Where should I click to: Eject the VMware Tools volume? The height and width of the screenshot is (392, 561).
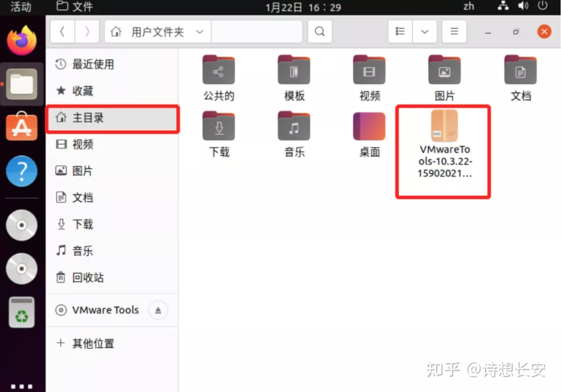point(158,310)
